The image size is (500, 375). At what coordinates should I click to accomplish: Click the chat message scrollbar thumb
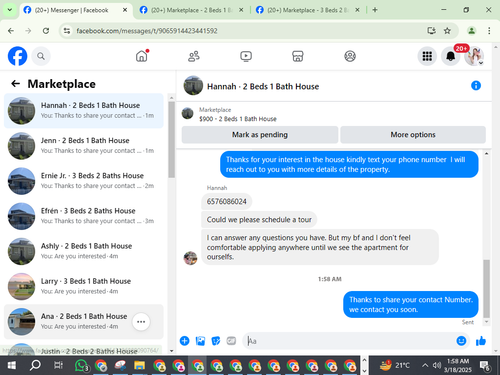pos(487,289)
